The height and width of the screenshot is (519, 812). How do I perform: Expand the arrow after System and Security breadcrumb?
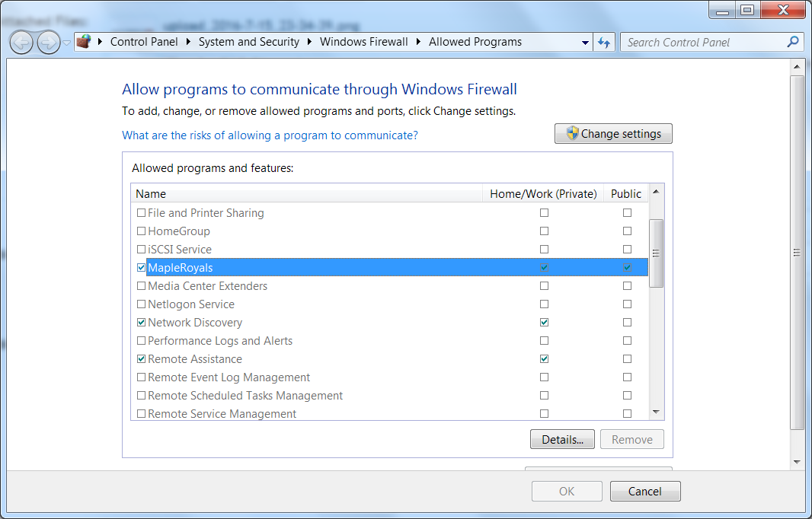[x=309, y=42]
